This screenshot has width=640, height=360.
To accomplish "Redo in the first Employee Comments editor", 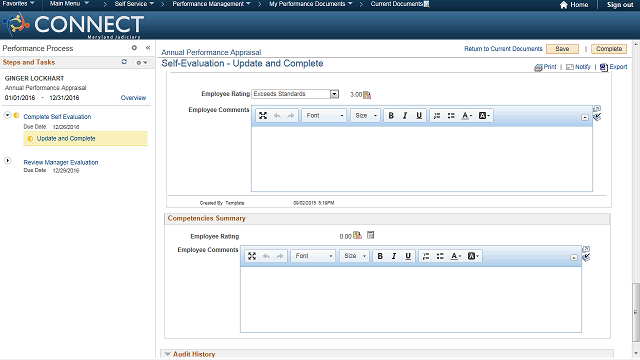I will [291, 116].
